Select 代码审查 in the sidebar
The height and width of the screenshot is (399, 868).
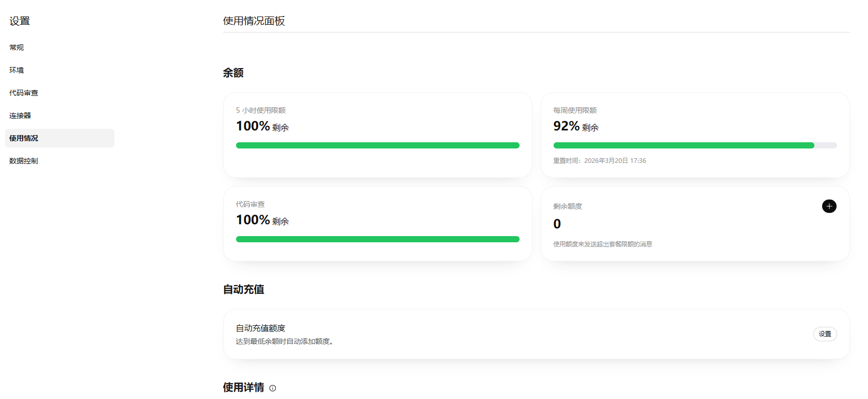(x=24, y=93)
